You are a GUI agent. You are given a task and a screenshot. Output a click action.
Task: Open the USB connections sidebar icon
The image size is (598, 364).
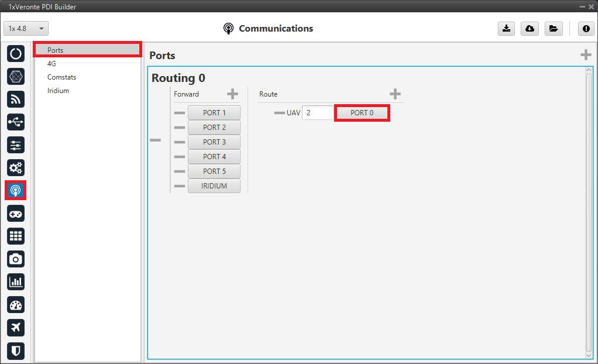pyautogui.click(x=16, y=122)
